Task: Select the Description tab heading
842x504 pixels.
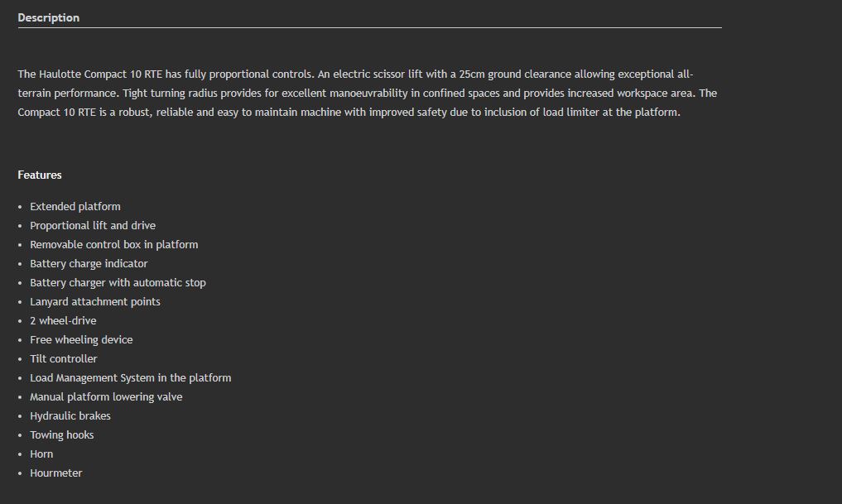Action: tap(48, 17)
